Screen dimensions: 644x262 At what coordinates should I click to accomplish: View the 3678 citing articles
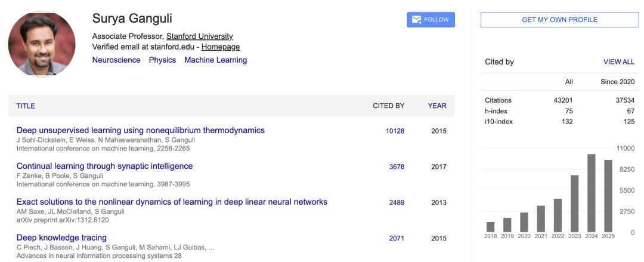point(397,167)
